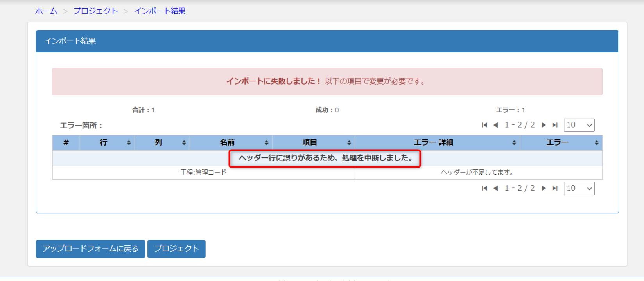
Task: Sort table by 列 column
Action: click(162, 143)
